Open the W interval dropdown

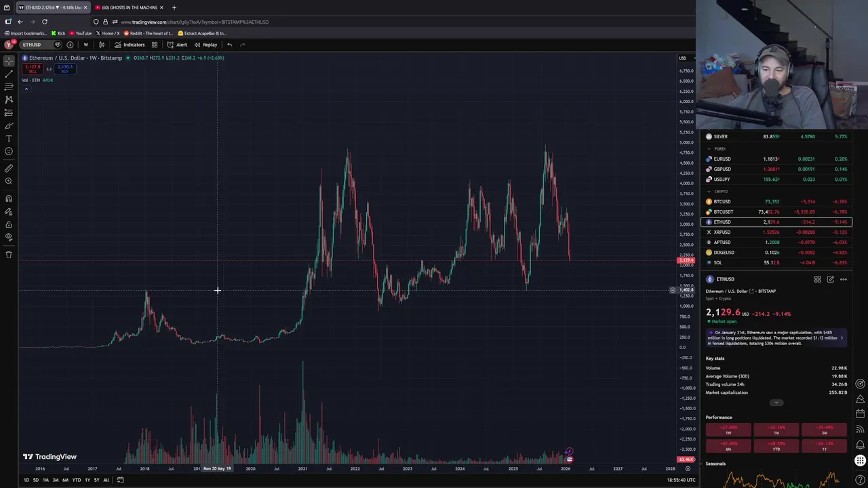[x=85, y=45]
